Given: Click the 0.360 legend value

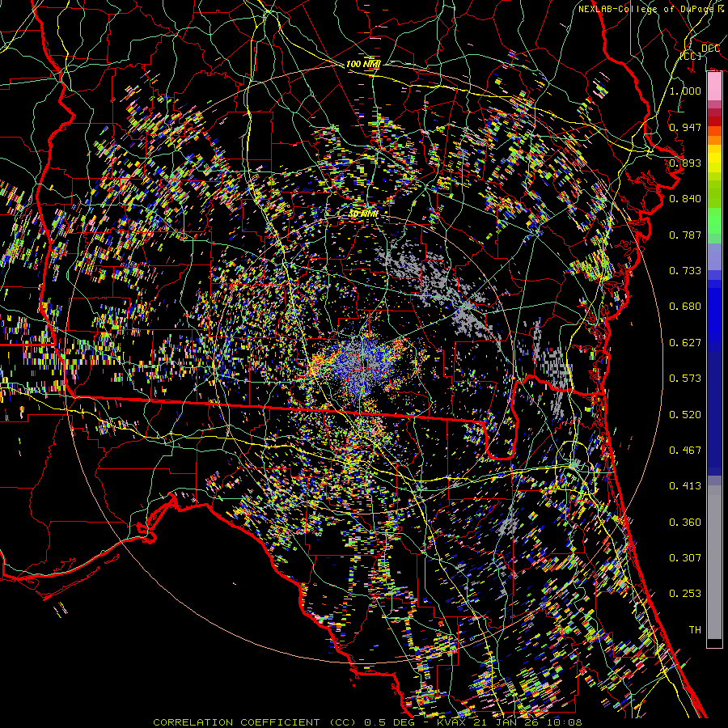Looking at the screenshot, I should coord(685,522).
